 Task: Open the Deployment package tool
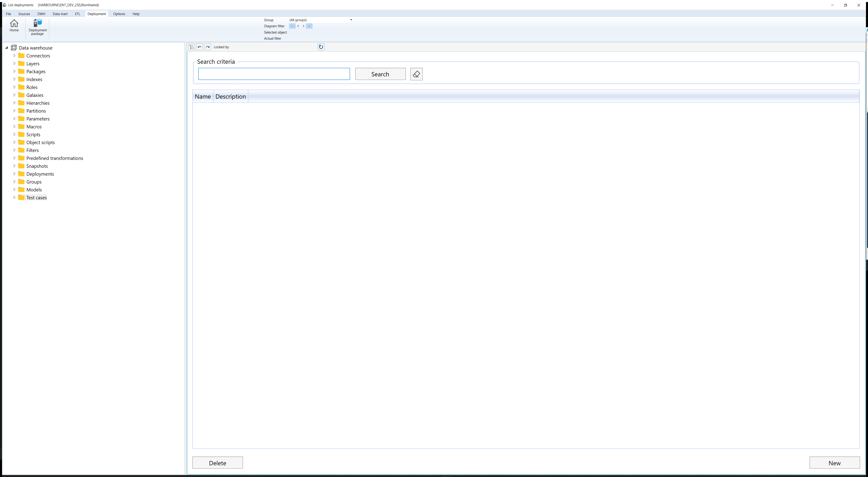click(x=37, y=27)
